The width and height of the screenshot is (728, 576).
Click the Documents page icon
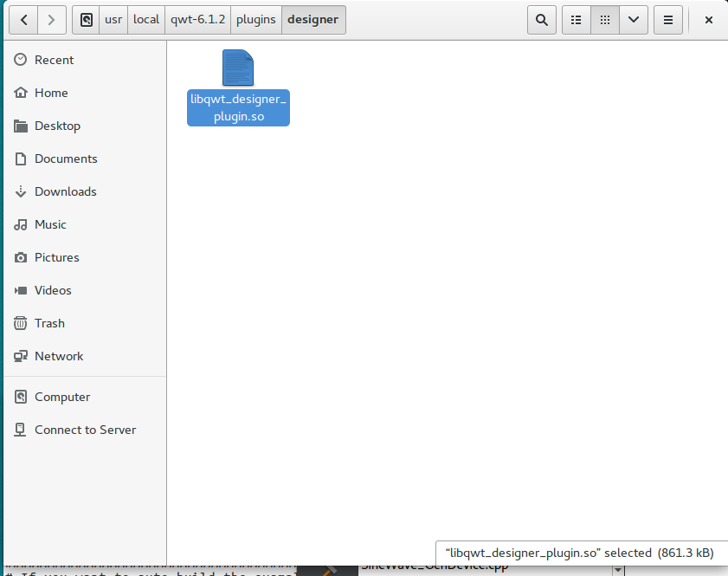click(x=20, y=159)
